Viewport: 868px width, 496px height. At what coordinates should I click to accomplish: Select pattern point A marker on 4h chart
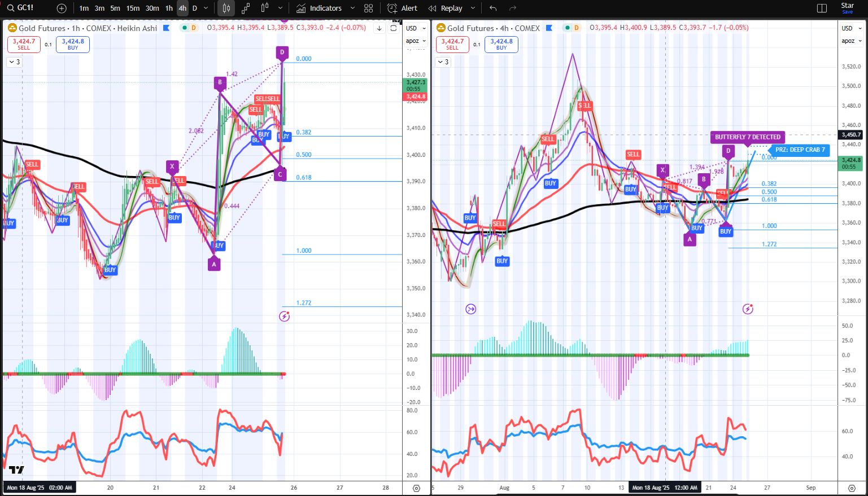(x=690, y=239)
